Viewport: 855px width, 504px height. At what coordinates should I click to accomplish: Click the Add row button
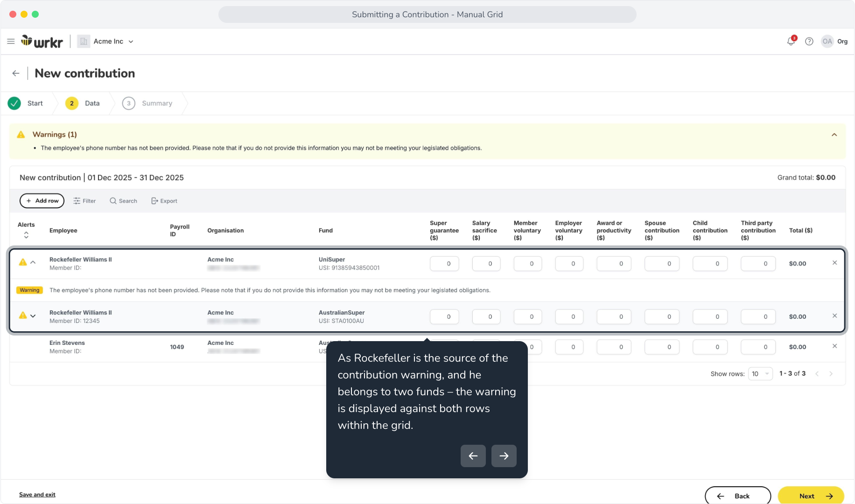[42, 201]
